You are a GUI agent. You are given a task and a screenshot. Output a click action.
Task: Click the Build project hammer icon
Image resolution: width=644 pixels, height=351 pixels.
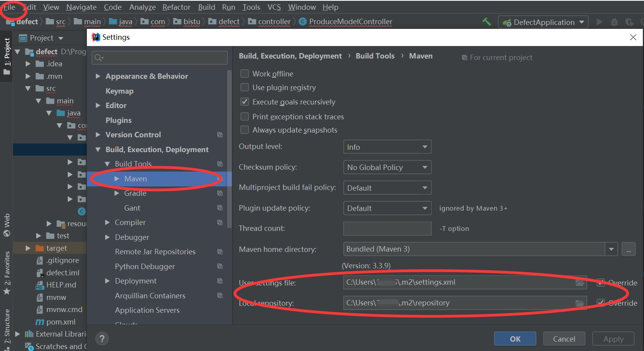point(487,22)
